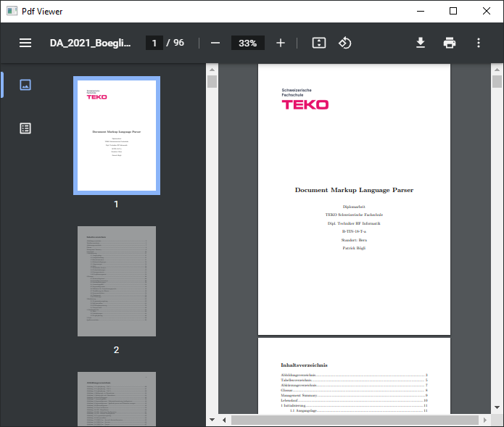Click the 33% zoom level field

point(247,43)
